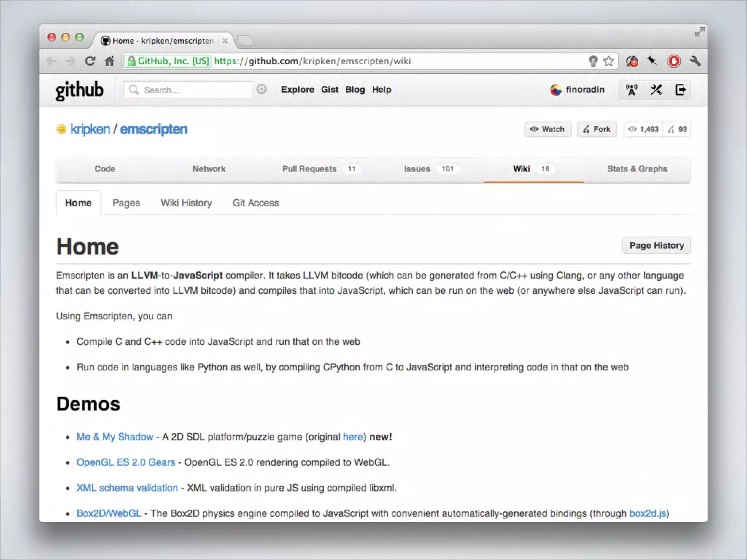Screen dimensions: 747x560
Task: Click the lightbulb icon in the address bar
Action: (593, 61)
